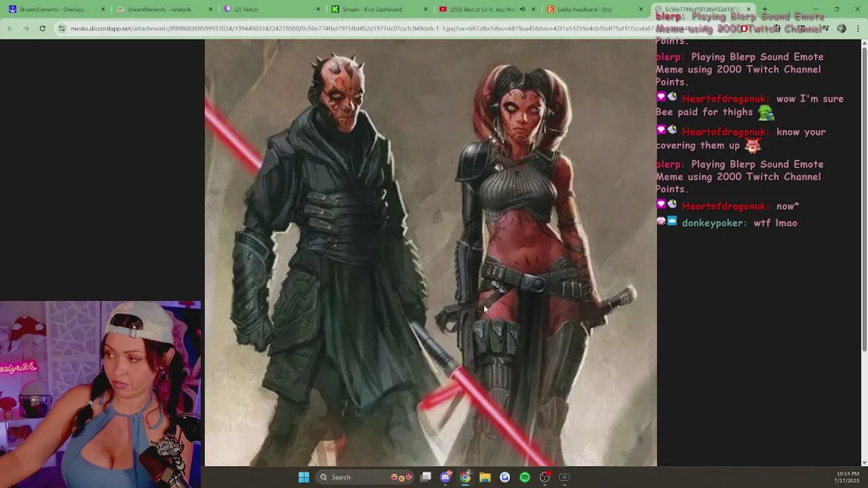Go forward to next page
The image size is (868, 488).
coord(26,28)
